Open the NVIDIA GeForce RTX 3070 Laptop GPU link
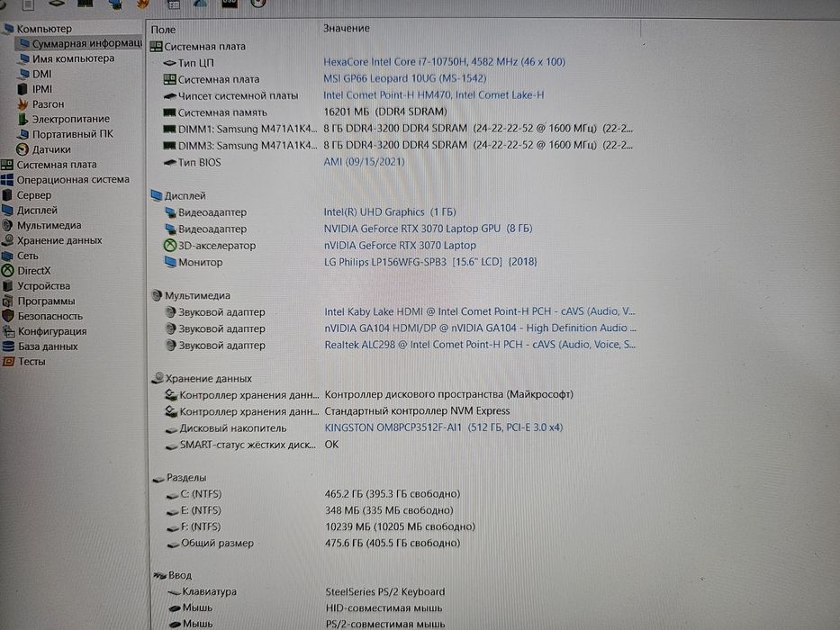 (x=428, y=229)
